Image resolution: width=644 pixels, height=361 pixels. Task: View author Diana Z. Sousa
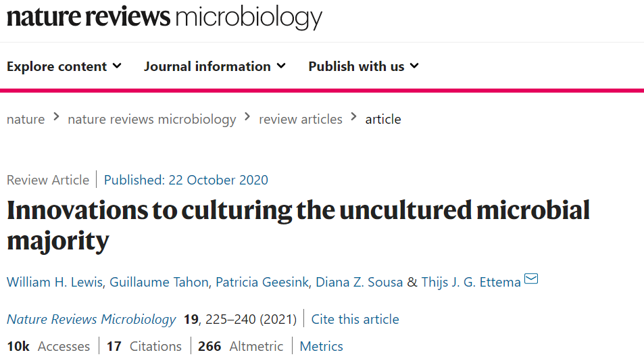tap(359, 282)
